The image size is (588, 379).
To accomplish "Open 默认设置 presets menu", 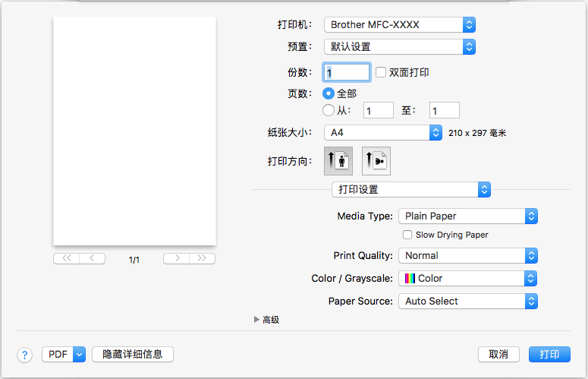I will tap(399, 46).
